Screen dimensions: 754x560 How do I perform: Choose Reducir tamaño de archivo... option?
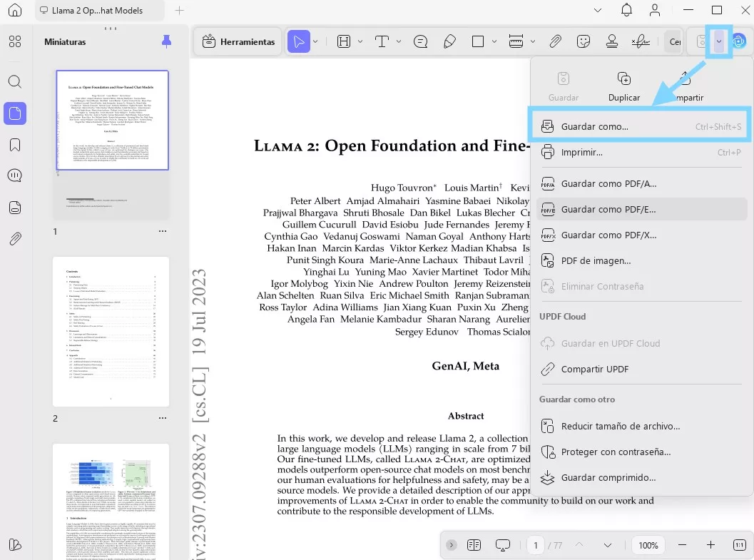tap(641, 426)
